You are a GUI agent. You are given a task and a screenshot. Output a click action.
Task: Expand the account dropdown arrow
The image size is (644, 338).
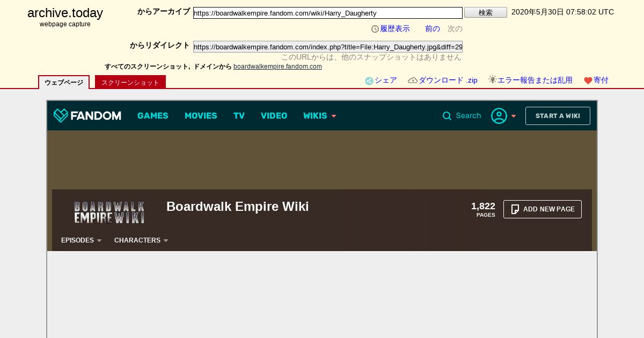514,116
